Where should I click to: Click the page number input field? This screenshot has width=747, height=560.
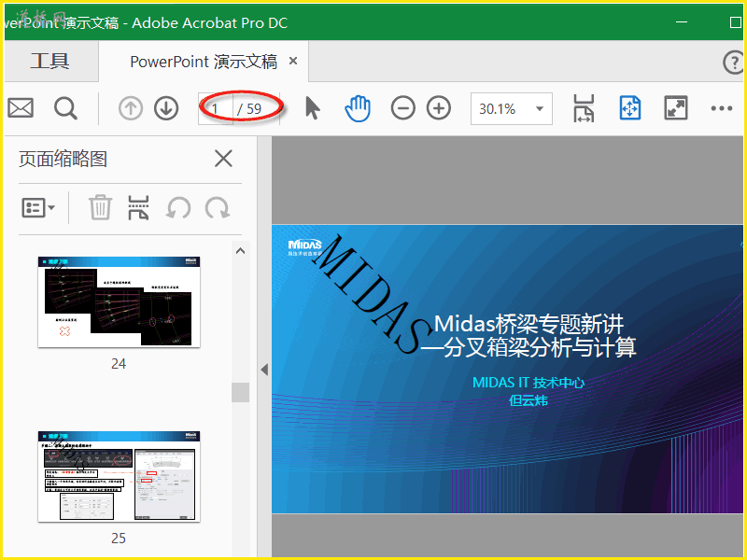216,108
